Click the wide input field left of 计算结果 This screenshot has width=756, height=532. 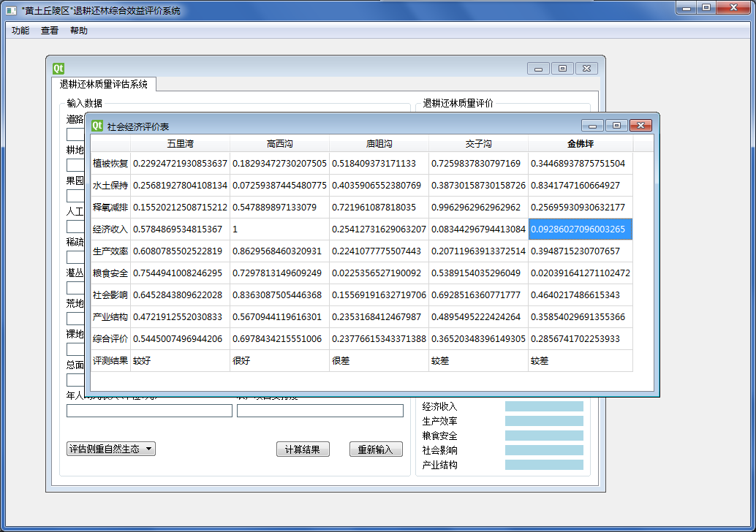tap(149, 411)
